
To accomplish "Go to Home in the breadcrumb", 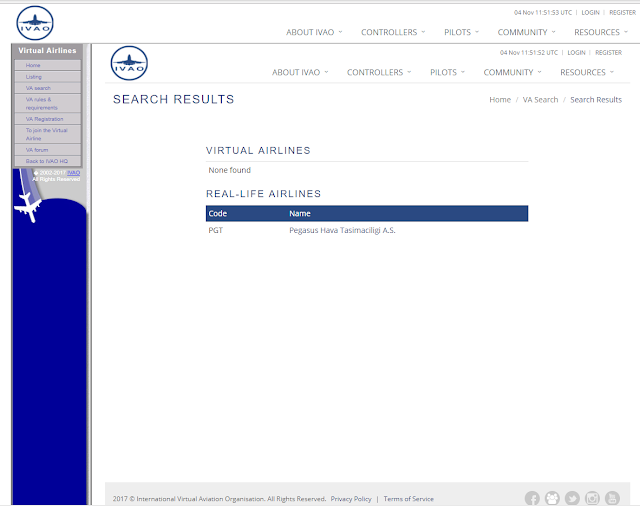I will tap(500, 100).
